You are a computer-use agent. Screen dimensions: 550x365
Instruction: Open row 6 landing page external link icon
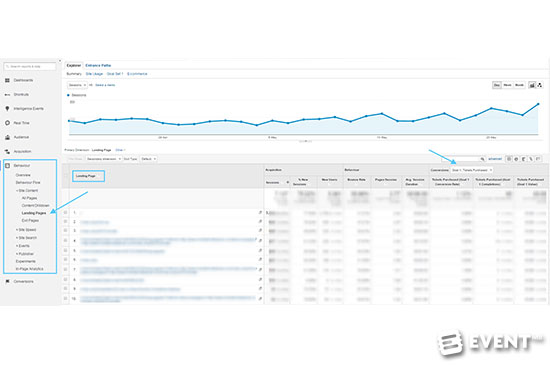tap(260, 259)
